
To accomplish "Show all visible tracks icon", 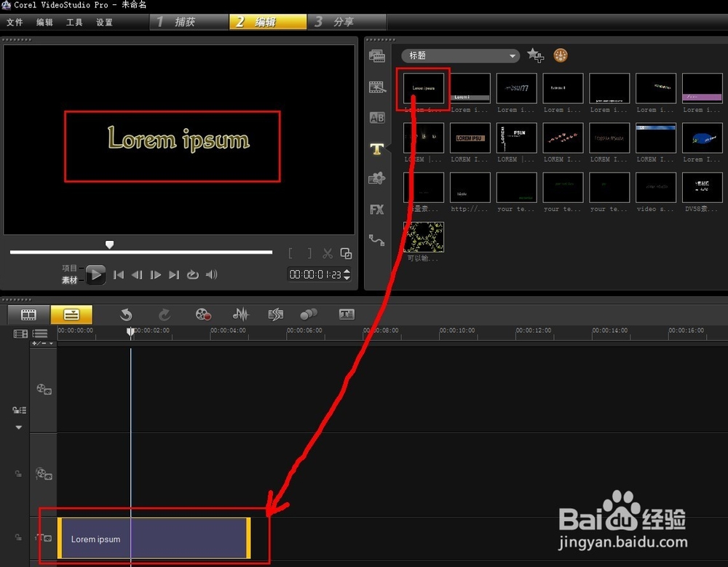I will pyautogui.click(x=20, y=333).
